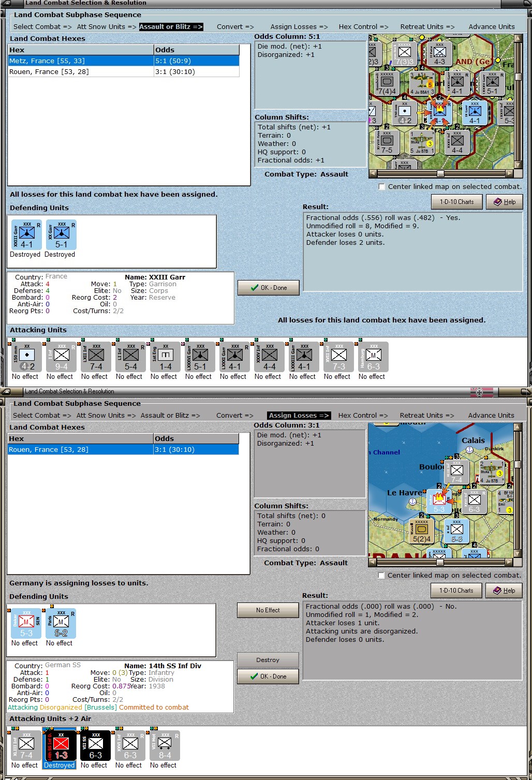Click the upper map's horizontal scrollbar thumb
The height and width of the screenshot is (780, 532).
coord(440,174)
